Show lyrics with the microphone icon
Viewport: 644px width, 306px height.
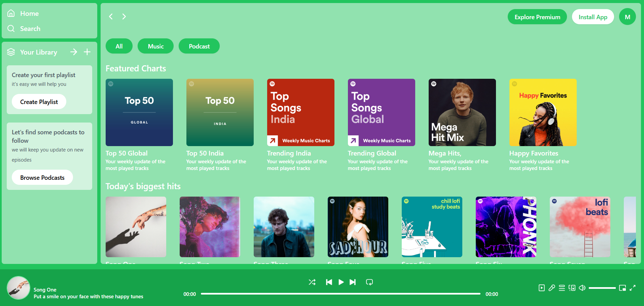tap(552, 288)
